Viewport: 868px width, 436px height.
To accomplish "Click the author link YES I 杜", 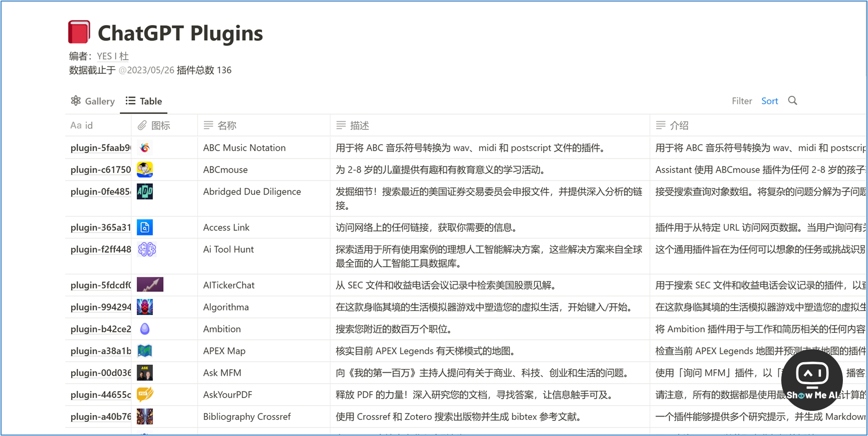I will (113, 56).
